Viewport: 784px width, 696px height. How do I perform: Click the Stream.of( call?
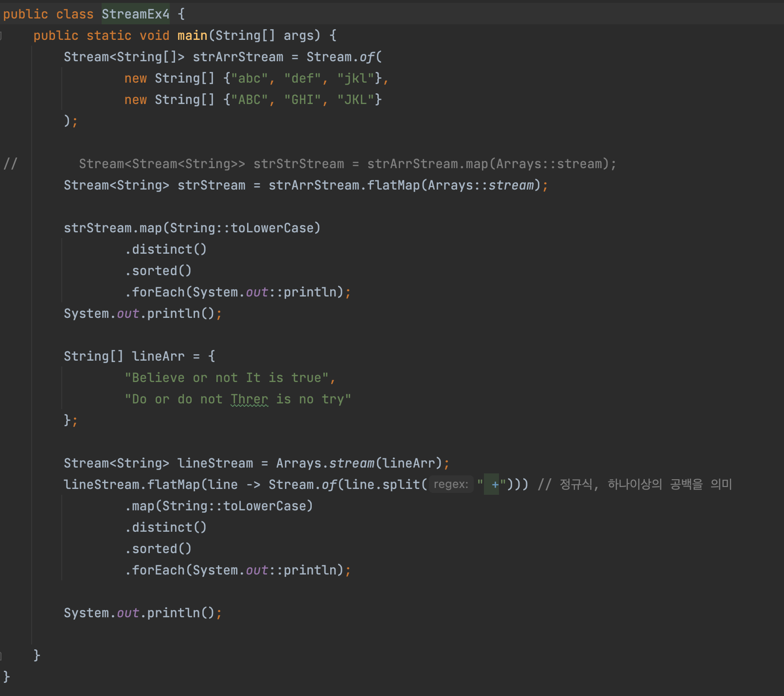(344, 57)
